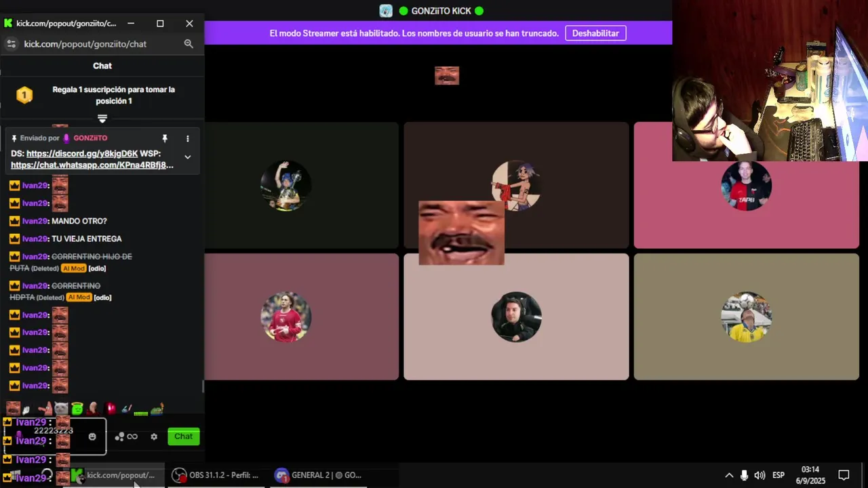Screen dimensions: 868x488
Task: Select the yellow jersey avatar on olive tile
Action: point(746,317)
